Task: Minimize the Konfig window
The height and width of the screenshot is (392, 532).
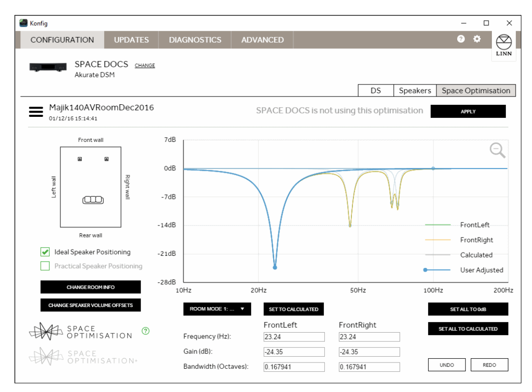Action: [x=464, y=23]
